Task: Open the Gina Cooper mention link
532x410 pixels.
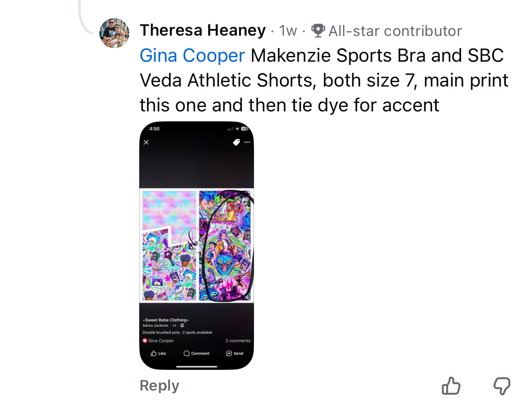Action: (192, 55)
